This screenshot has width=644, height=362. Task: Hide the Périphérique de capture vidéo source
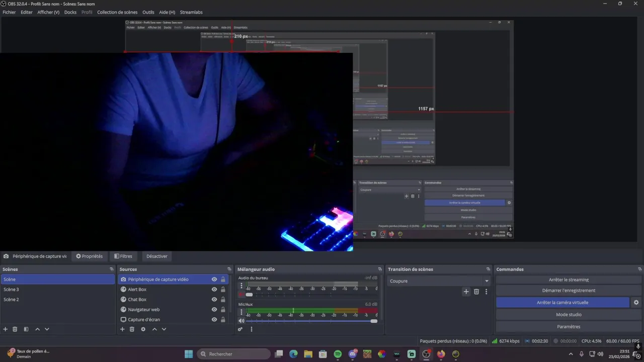[x=214, y=280]
